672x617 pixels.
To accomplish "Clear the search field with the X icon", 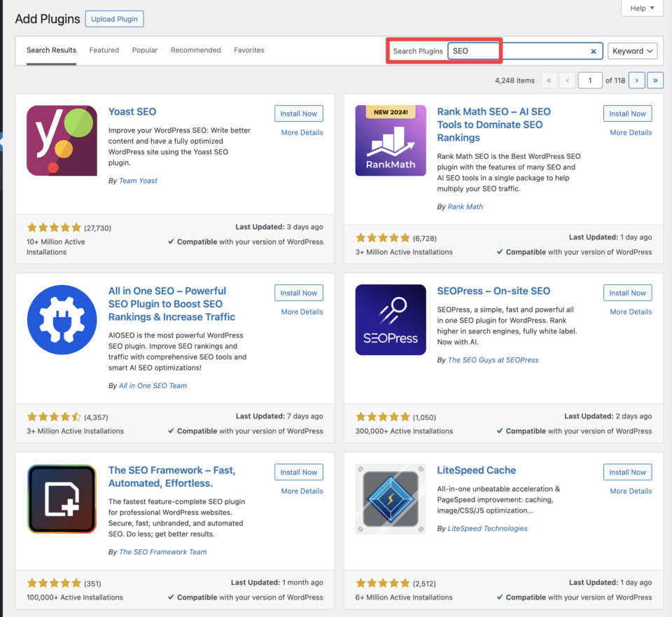I will coord(593,51).
